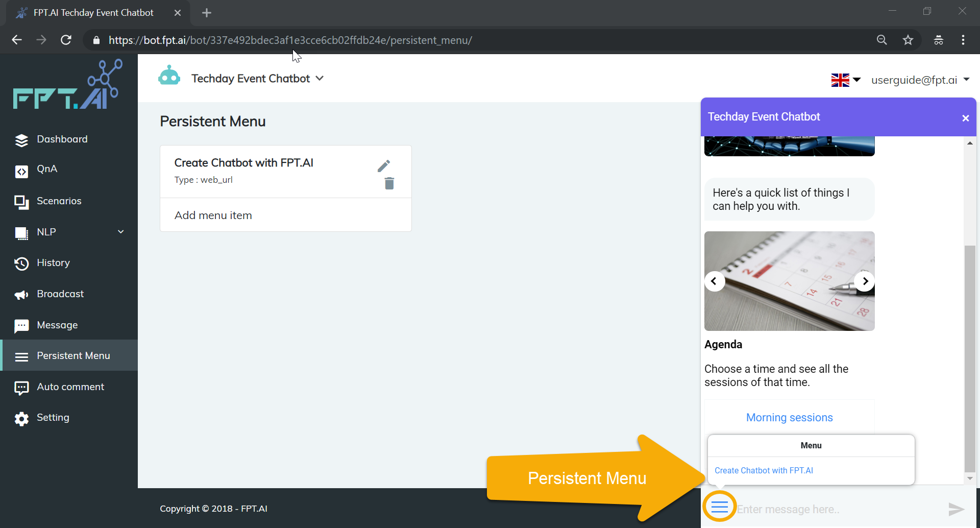The width and height of the screenshot is (980, 528).
Task: Go to previous carousel card
Action: pyautogui.click(x=715, y=281)
